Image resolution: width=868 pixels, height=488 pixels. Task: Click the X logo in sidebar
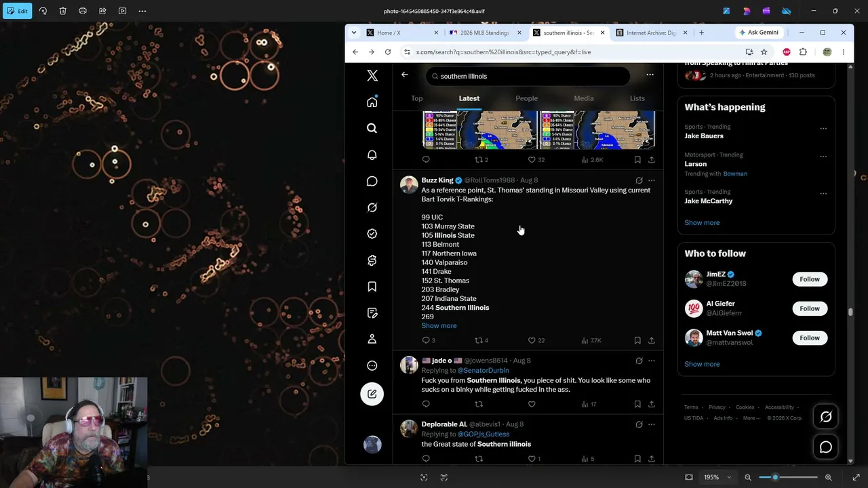pyautogui.click(x=372, y=75)
